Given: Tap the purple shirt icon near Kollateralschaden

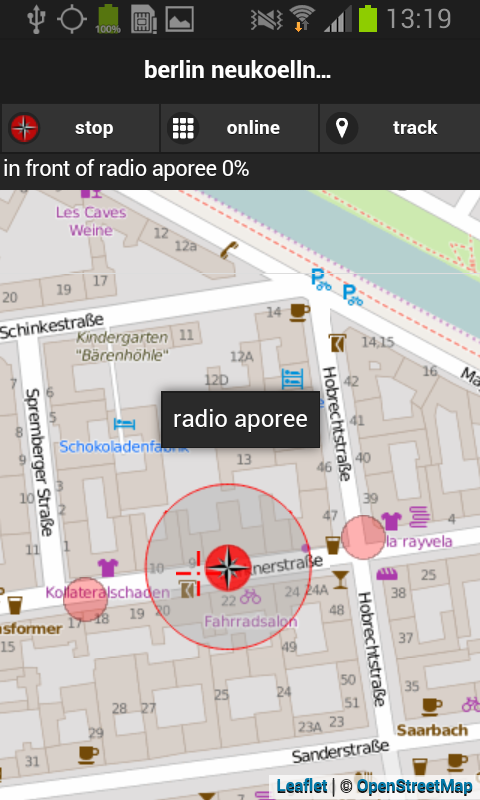Looking at the screenshot, I should [x=108, y=567].
